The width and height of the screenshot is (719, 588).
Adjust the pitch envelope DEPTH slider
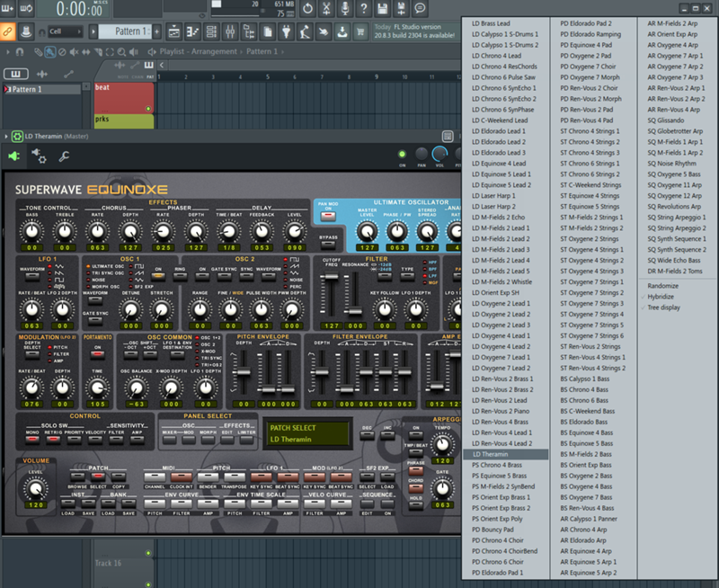click(x=244, y=371)
